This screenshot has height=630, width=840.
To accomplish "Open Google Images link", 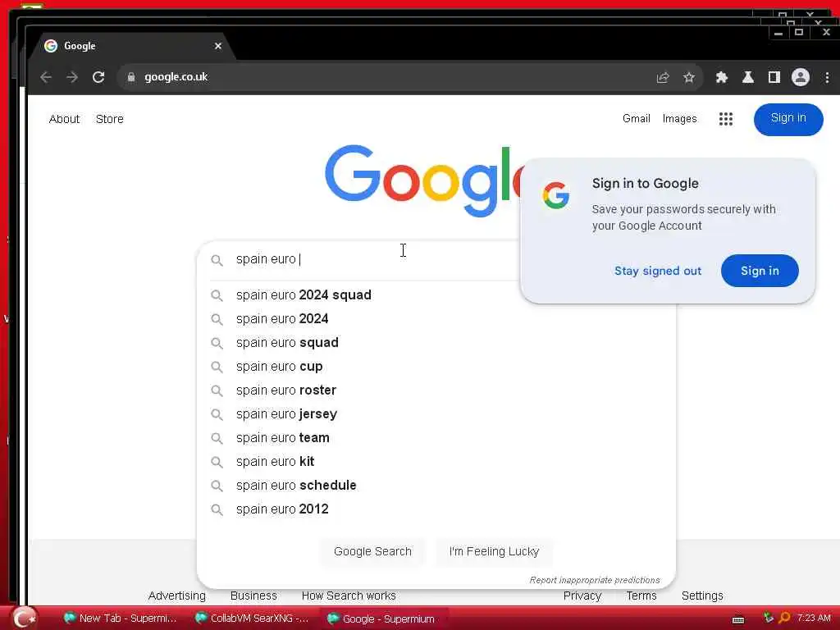I will tap(679, 118).
